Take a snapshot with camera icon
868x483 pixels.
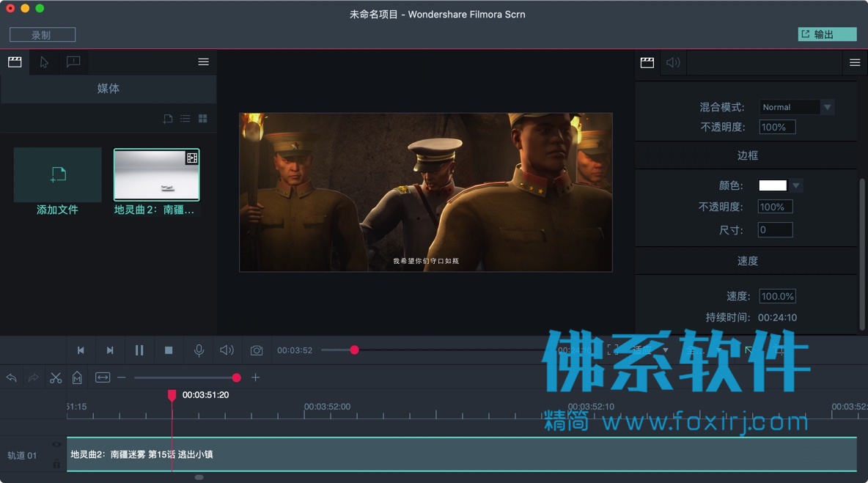click(257, 350)
